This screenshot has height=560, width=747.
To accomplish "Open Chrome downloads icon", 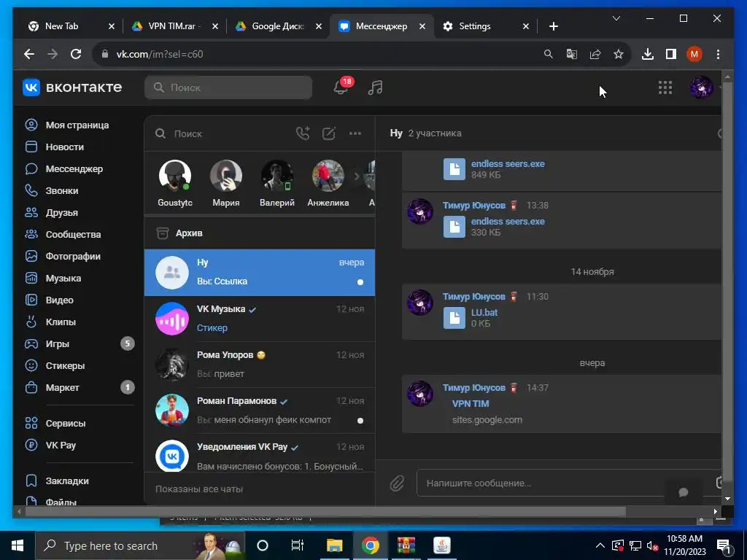I will point(648,54).
